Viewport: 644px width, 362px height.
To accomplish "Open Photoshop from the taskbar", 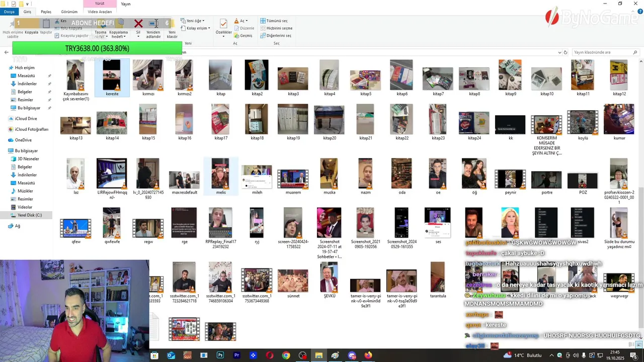I will tap(220, 355).
